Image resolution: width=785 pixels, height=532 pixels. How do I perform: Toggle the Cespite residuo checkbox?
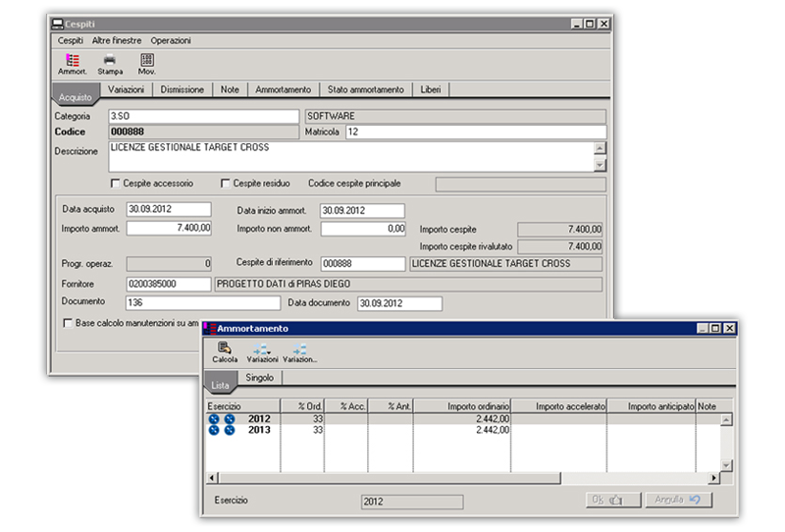click(x=226, y=184)
